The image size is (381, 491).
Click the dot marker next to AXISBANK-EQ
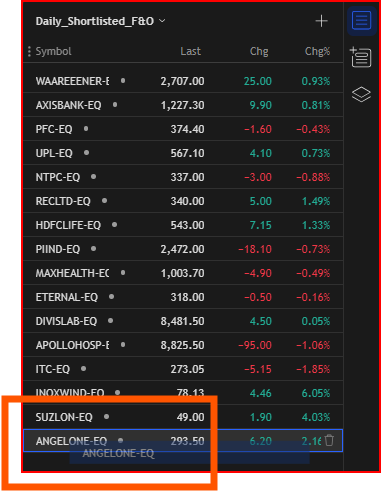(115, 105)
